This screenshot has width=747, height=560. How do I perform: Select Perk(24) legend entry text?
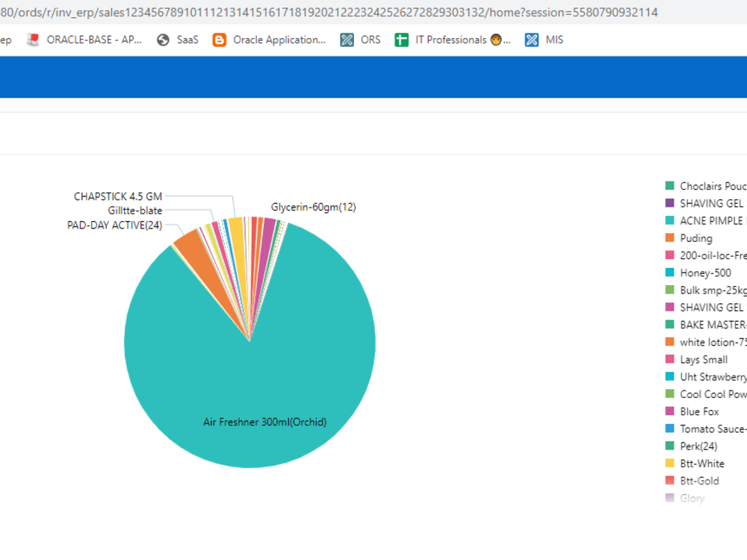click(698, 447)
